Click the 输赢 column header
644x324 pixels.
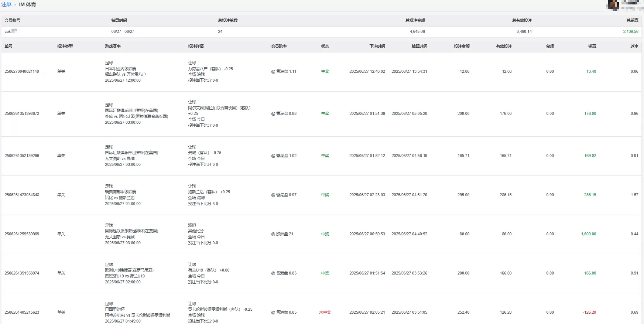pyautogui.click(x=592, y=46)
